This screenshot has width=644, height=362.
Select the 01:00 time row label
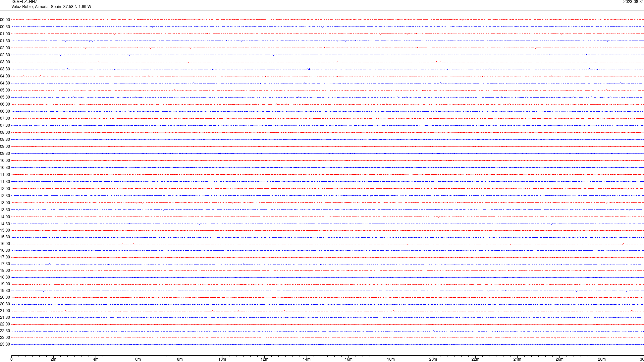pyautogui.click(x=5, y=34)
